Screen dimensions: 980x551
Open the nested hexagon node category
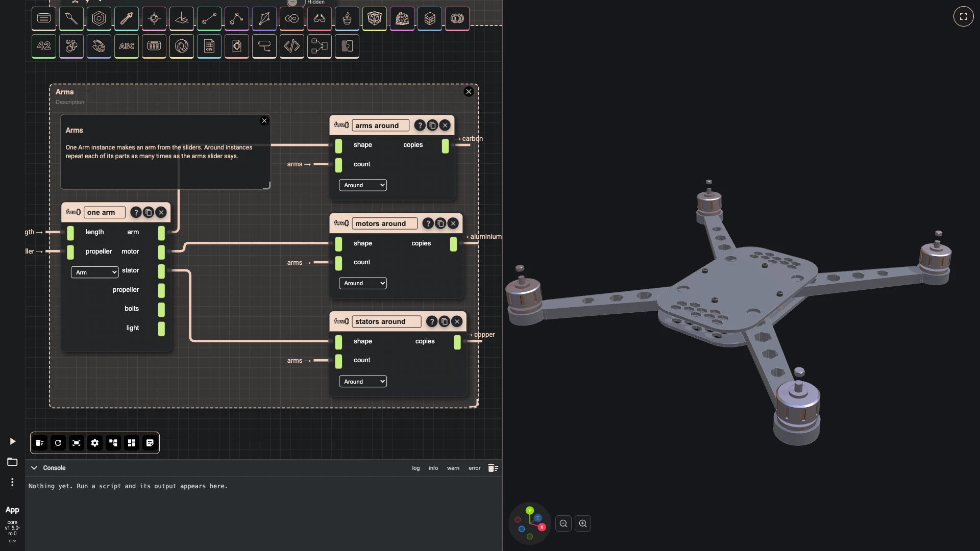[99, 19]
